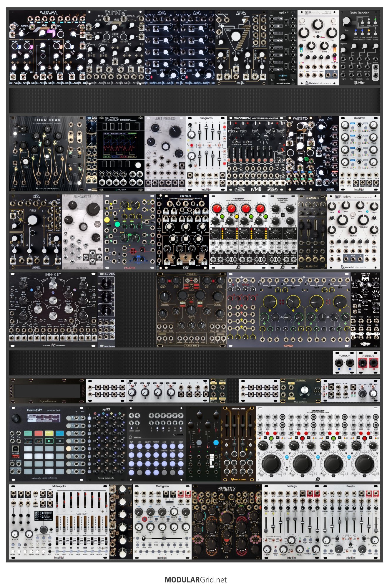This screenshot has height=586, width=392.
Task: Open the Samarkanda delay module
Action: (318, 444)
